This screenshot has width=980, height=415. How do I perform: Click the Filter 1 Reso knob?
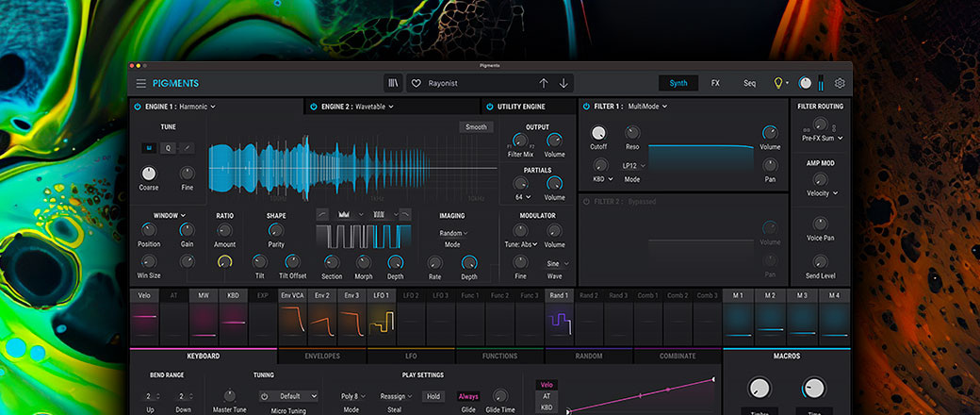(632, 133)
